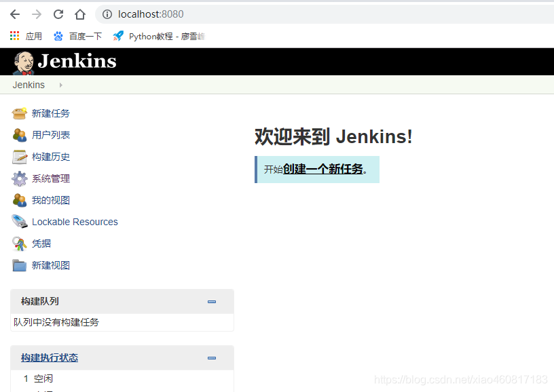Open the 我的视图 sidebar link

51,201
